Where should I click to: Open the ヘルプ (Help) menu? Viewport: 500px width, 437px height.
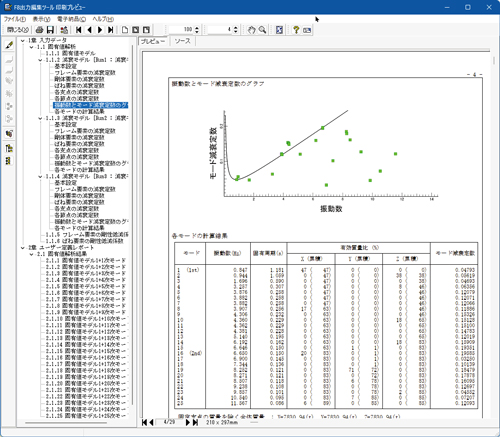[103, 19]
